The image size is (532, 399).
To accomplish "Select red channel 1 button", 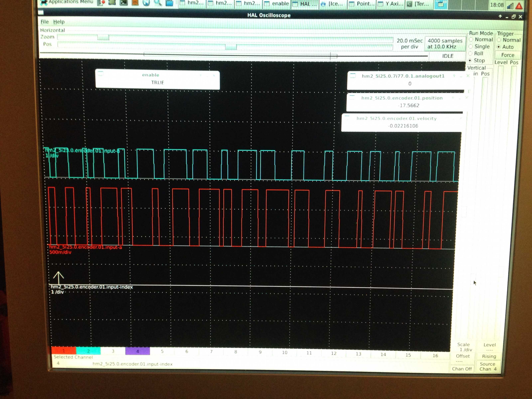I will pyautogui.click(x=64, y=351).
